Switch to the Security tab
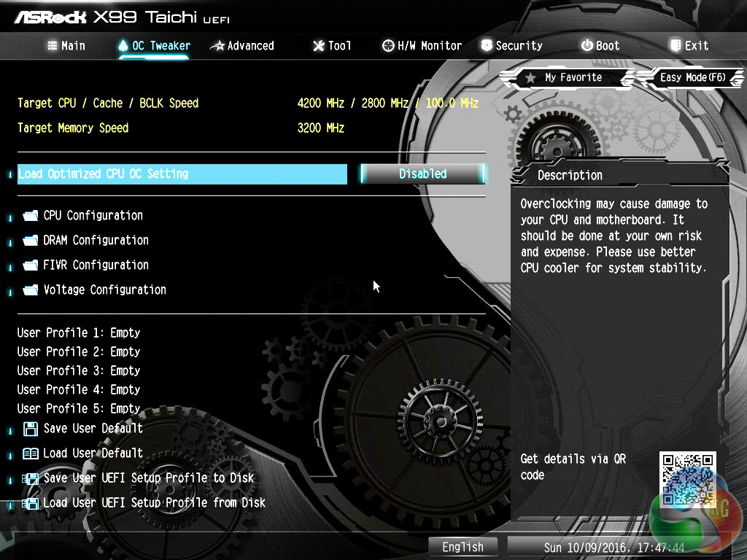 click(x=511, y=46)
